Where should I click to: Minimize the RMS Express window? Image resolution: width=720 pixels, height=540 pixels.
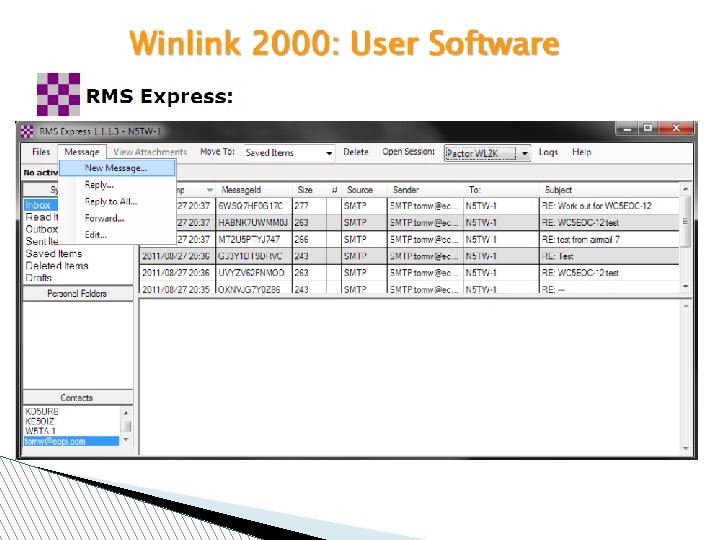pyautogui.click(x=628, y=129)
